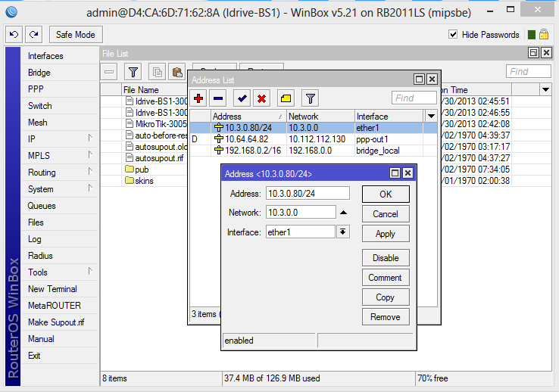The height and width of the screenshot is (392, 559).
Task: Click the padlock icon near Hide Passwords
Action: [544, 35]
